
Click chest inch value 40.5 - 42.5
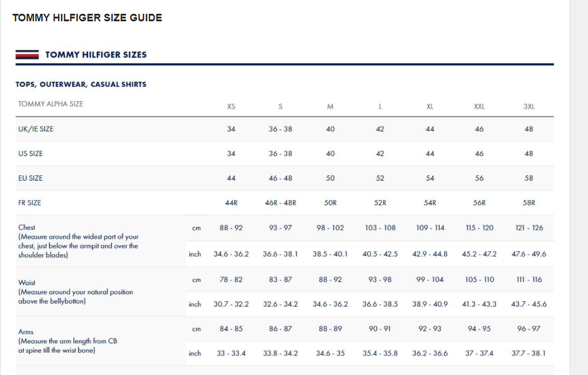click(x=380, y=254)
